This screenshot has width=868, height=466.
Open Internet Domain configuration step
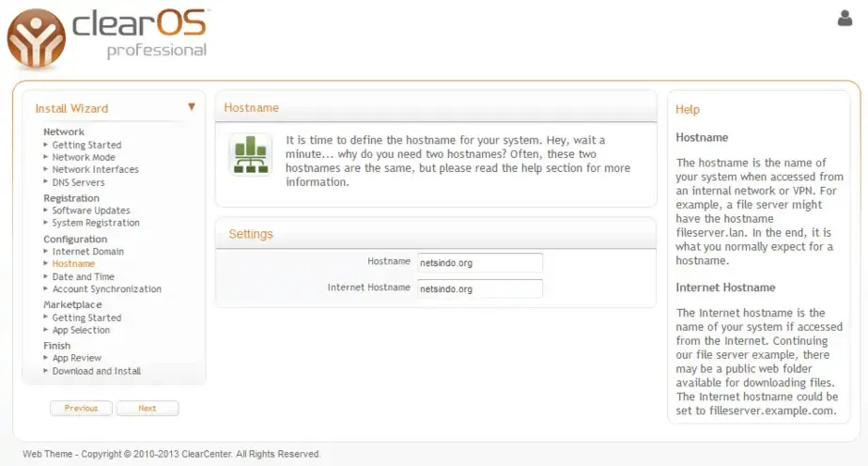point(88,252)
